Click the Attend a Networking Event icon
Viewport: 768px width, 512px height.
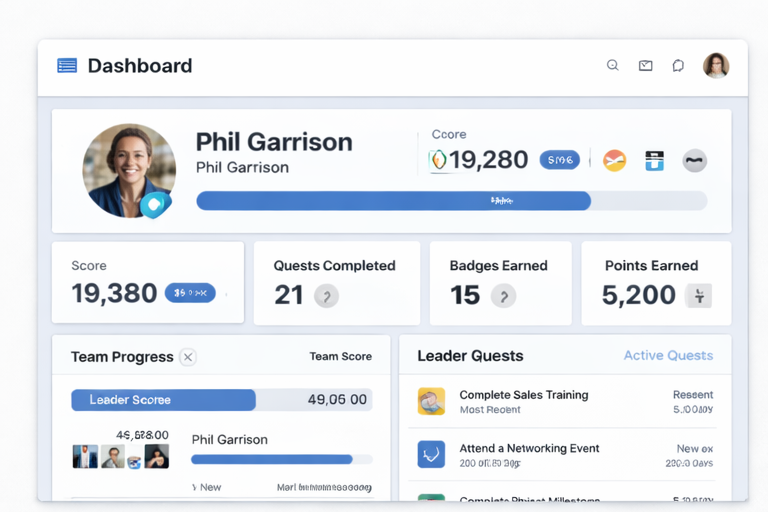click(432, 454)
